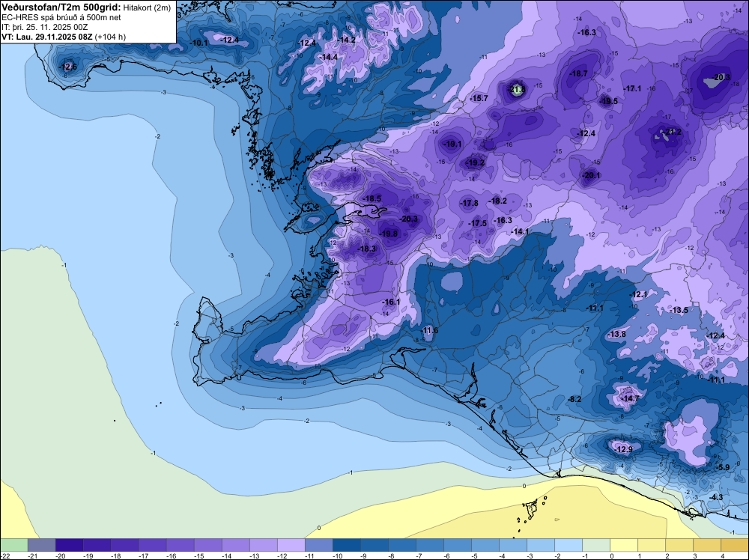Click the -17.8 temperature value
The height and width of the screenshot is (560, 749).
point(469,203)
